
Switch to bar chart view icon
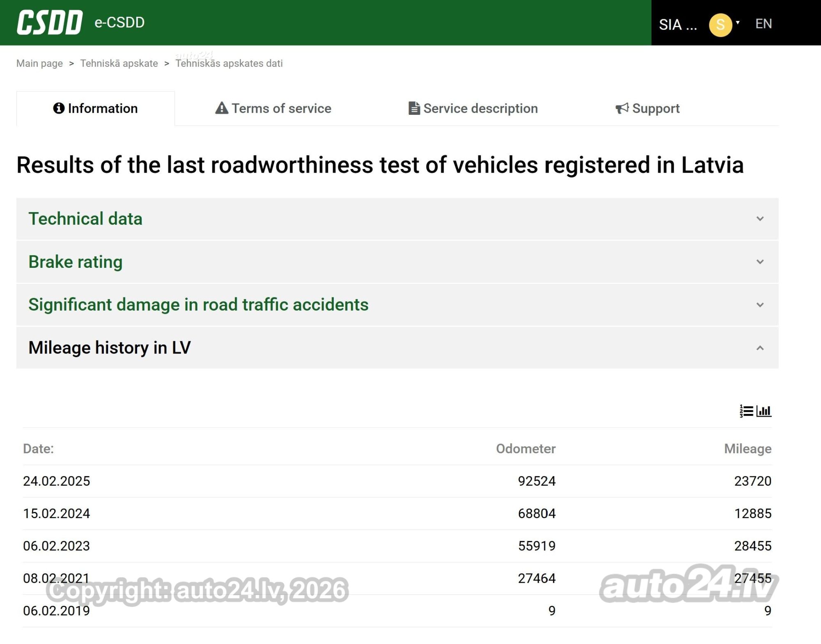764,411
